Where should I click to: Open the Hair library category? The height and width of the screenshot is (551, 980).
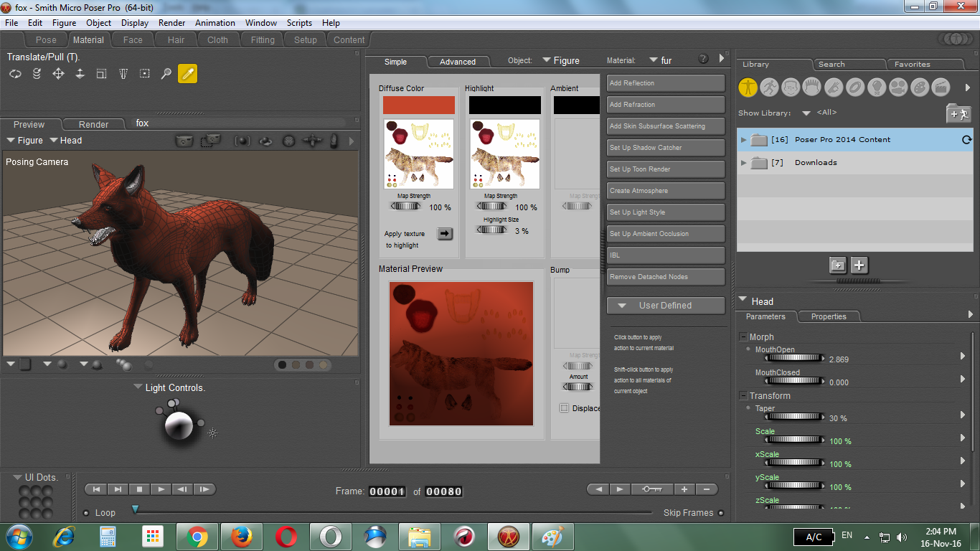tap(812, 88)
